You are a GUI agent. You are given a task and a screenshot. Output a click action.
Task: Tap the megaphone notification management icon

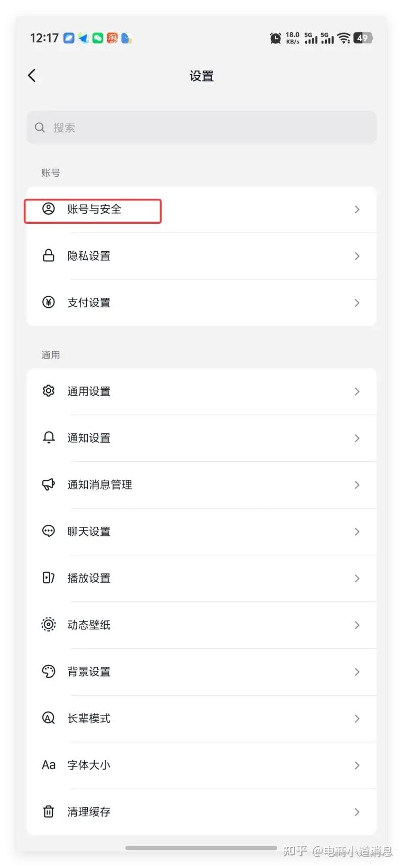click(49, 485)
